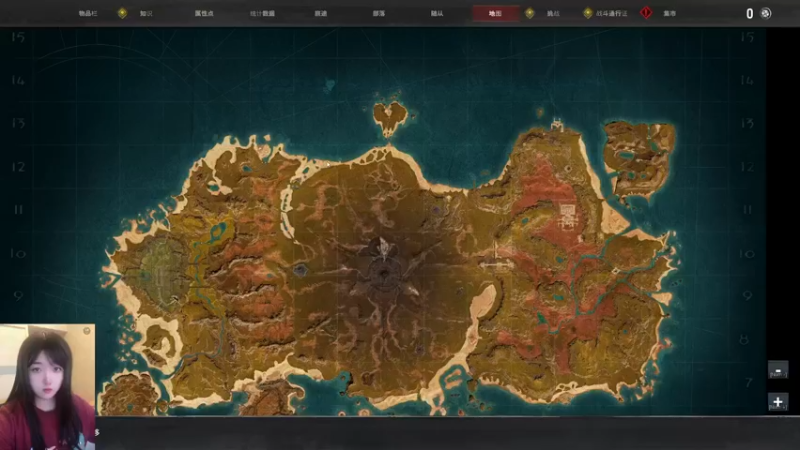Screen dimensions: 800x450
Task: Open the 部落 clan tab
Action: click(x=379, y=13)
